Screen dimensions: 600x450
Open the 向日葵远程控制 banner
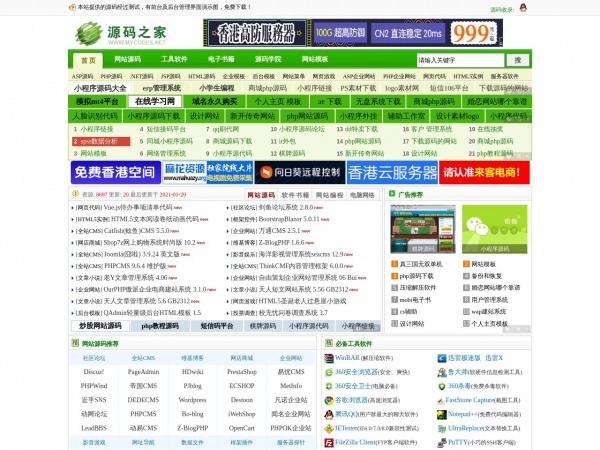(x=300, y=172)
